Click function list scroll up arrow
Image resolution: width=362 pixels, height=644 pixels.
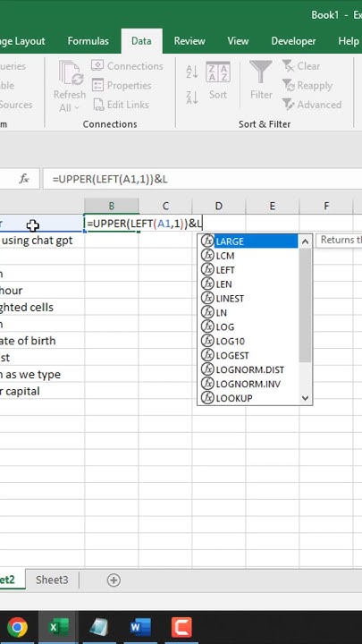coord(305,241)
